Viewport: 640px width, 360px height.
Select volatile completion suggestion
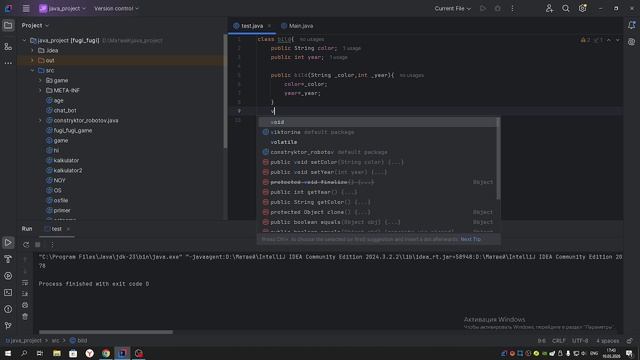coord(377,142)
